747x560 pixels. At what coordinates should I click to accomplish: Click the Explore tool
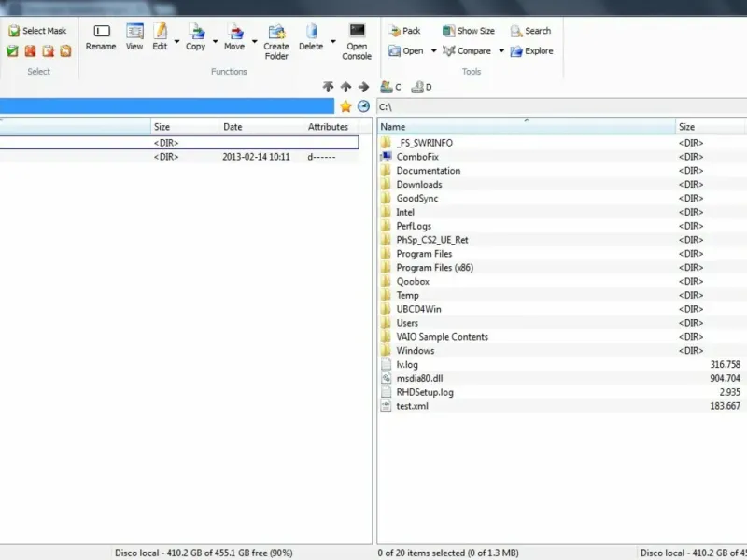tap(531, 51)
